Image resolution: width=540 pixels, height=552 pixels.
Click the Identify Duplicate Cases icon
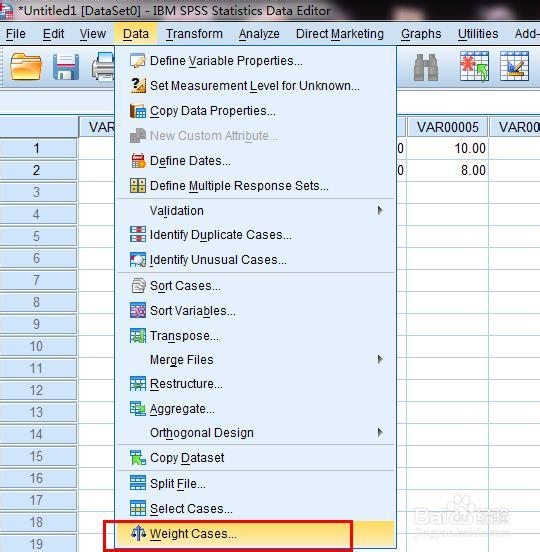click(138, 234)
